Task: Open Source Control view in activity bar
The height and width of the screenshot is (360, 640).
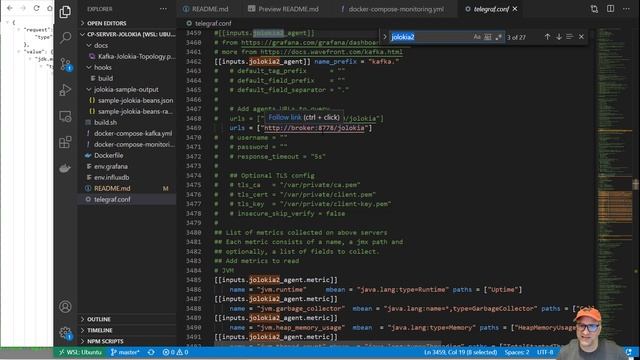Action: [65, 64]
